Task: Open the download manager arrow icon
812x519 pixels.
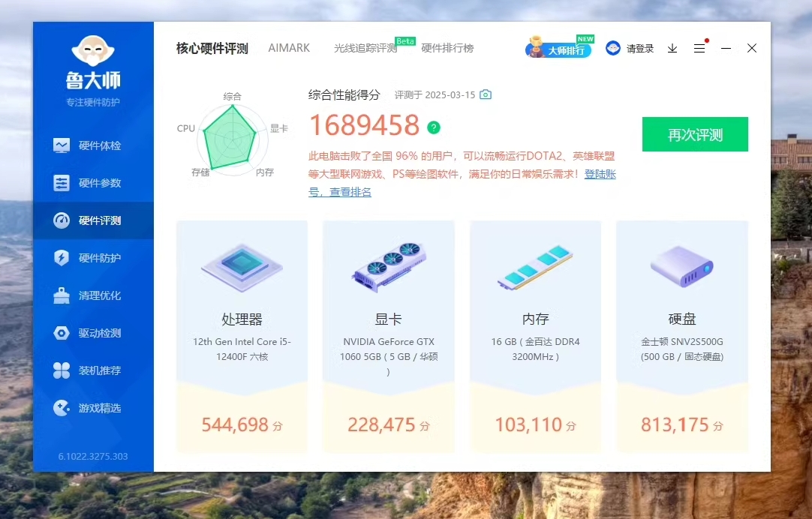Action: point(672,48)
